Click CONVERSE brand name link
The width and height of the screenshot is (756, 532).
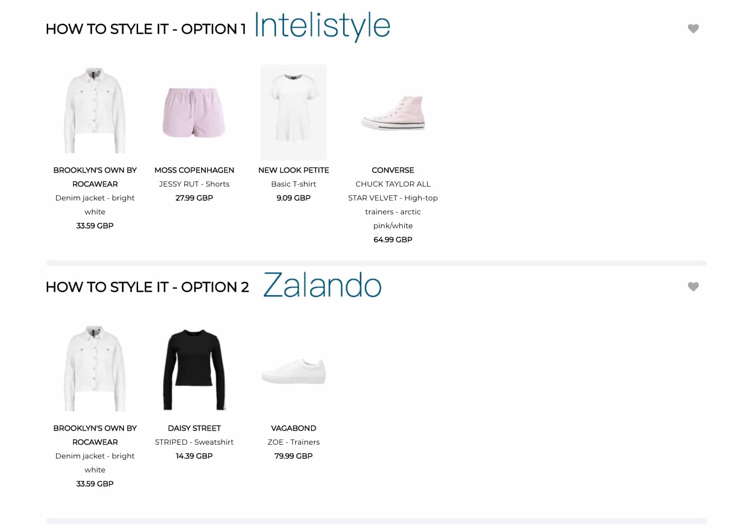click(x=393, y=170)
